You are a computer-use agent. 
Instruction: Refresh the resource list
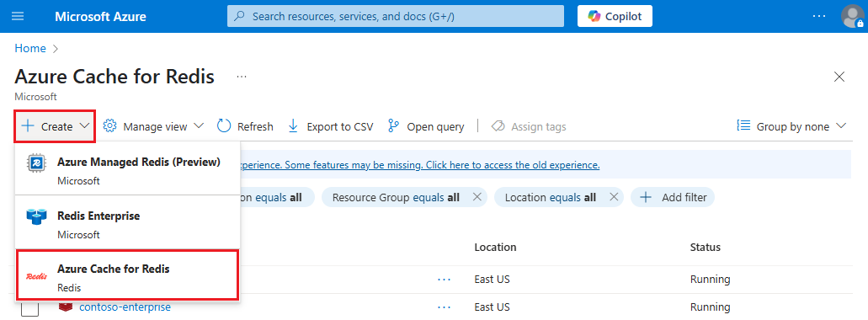(245, 127)
